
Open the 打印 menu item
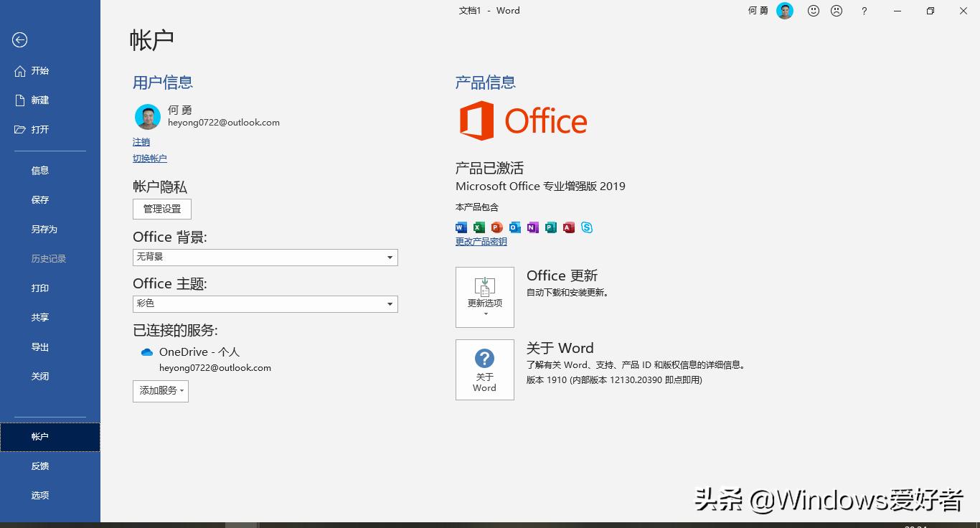pos(39,288)
